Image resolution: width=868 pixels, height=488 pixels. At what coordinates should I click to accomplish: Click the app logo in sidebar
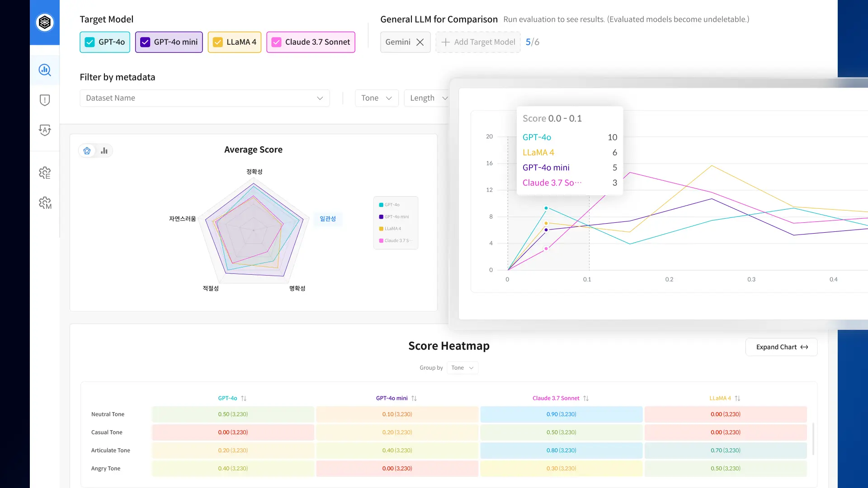click(x=45, y=22)
